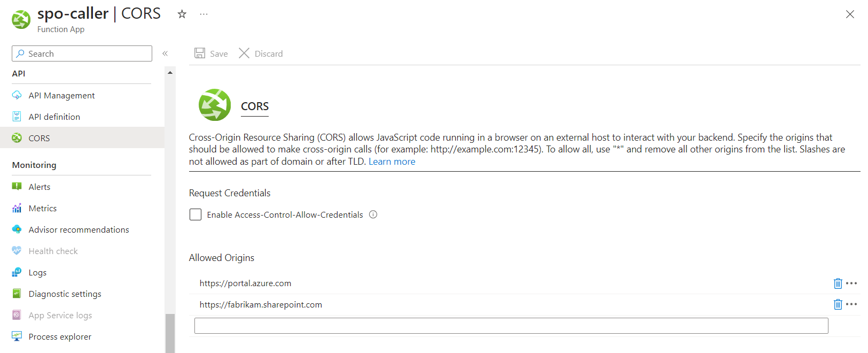The width and height of the screenshot is (868, 353).
Task: Open more actions for portal.azure.com origin
Action: click(x=851, y=283)
